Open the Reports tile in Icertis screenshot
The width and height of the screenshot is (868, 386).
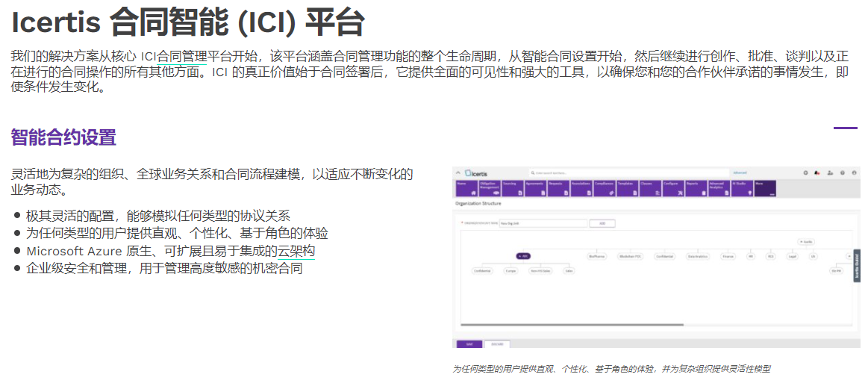click(696, 188)
